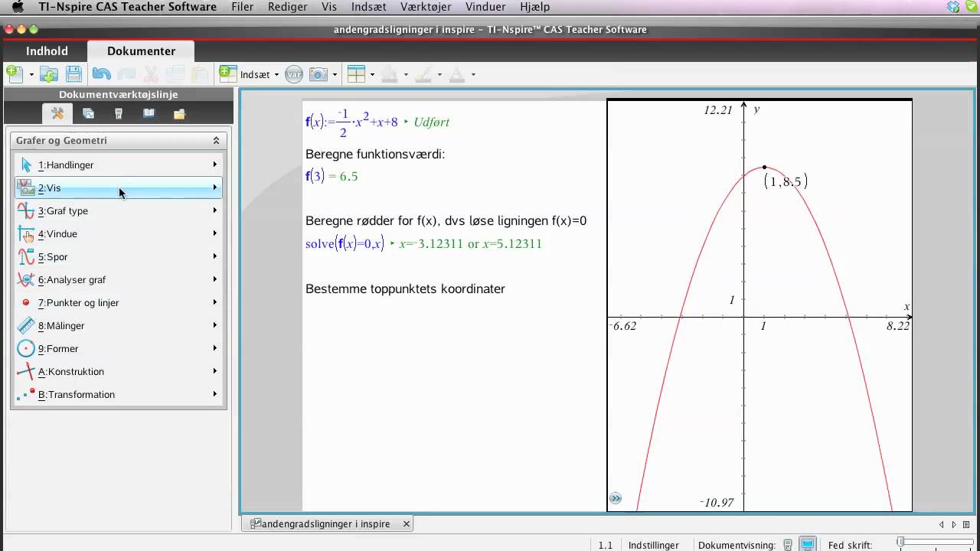Open menu 1: Handlinger

coord(119,165)
